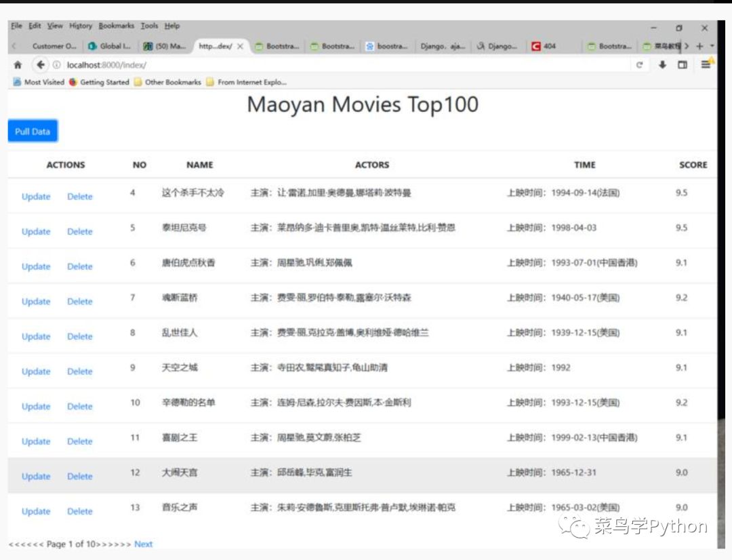Viewport: 732px width, 560px height.
Task: Click Delete for movie number 4
Action: point(80,197)
